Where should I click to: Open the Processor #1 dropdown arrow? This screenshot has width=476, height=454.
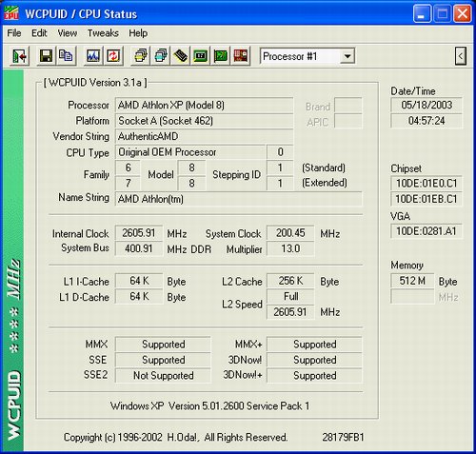pyautogui.click(x=347, y=56)
